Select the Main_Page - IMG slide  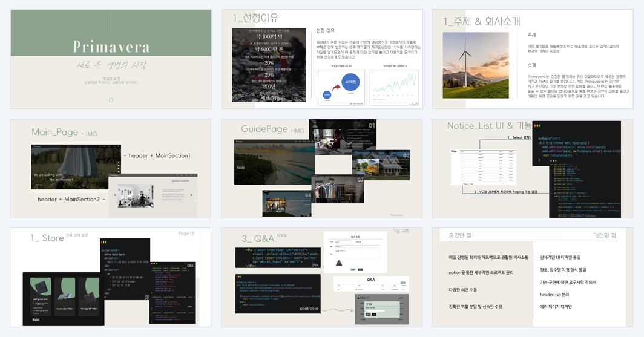click(111, 168)
